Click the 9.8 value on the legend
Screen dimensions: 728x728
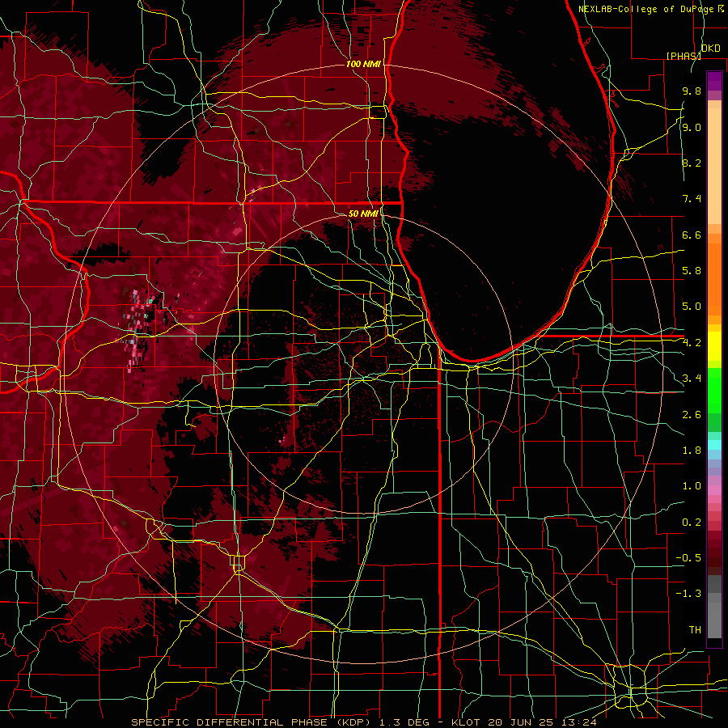coord(692,91)
